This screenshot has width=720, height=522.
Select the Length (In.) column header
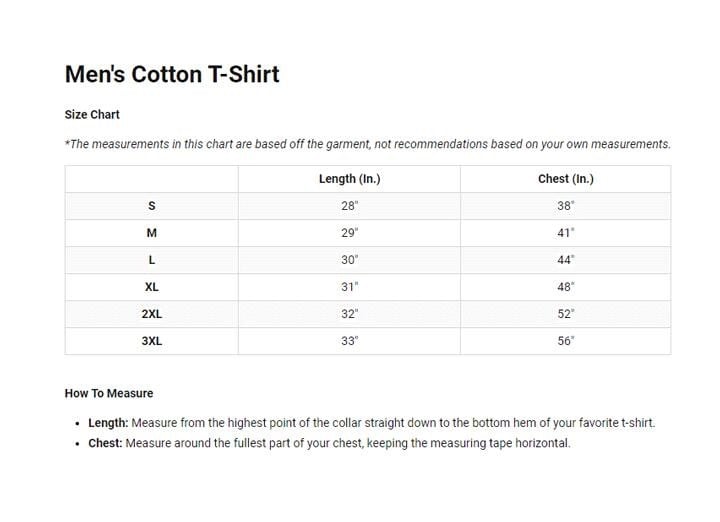(349, 179)
